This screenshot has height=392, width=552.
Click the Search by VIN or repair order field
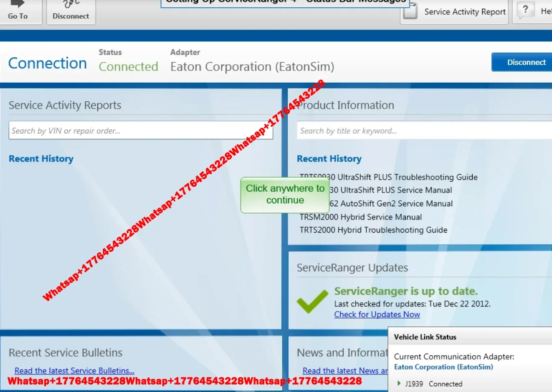point(141,131)
